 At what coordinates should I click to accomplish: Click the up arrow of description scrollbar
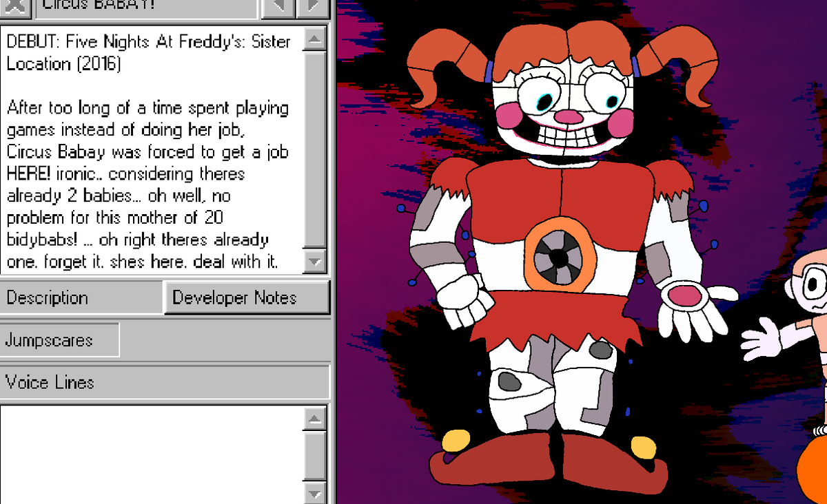pos(314,38)
